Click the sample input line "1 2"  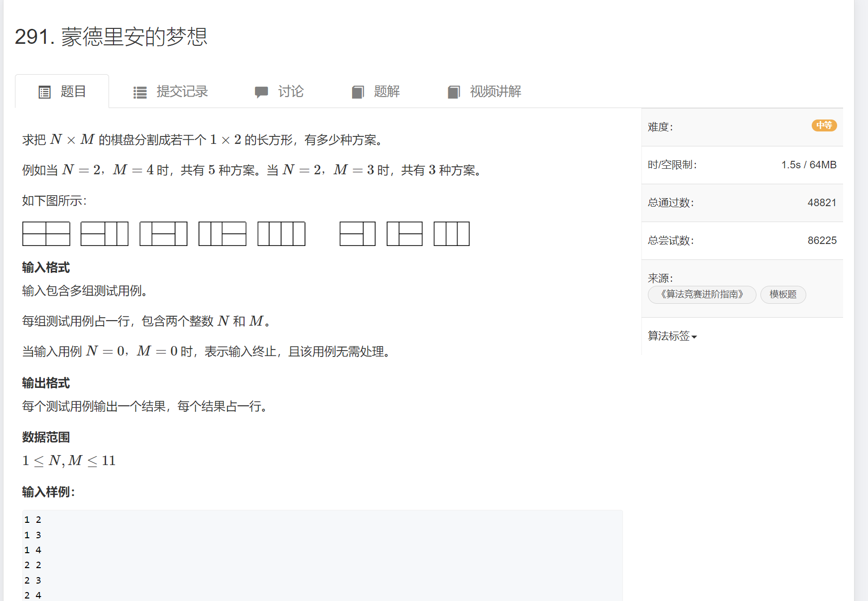tap(33, 520)
